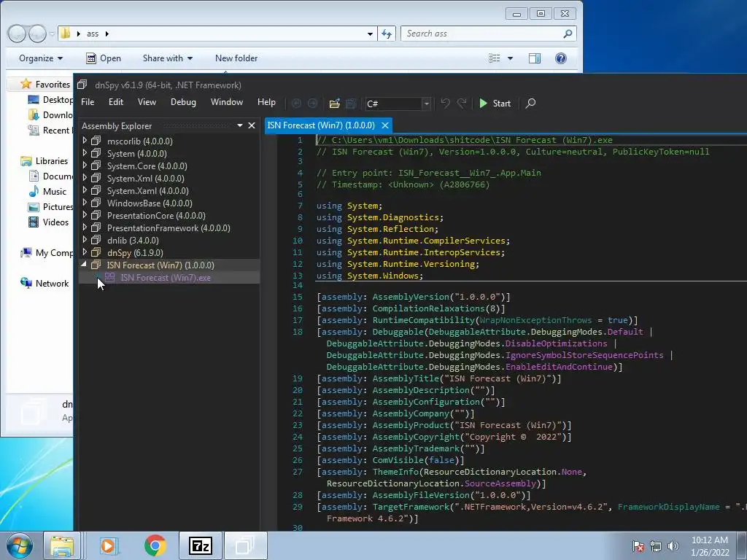Click the Navigate Forward arrow in dnSpy
The image size is (747, 560).
pyautogui.click(x=312, y=104)
